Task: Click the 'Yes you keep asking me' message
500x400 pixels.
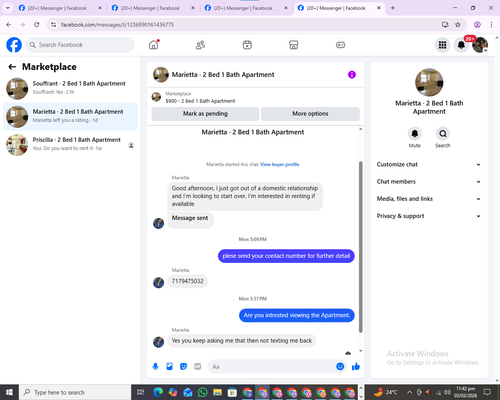Action: click(x=242, y=341)
